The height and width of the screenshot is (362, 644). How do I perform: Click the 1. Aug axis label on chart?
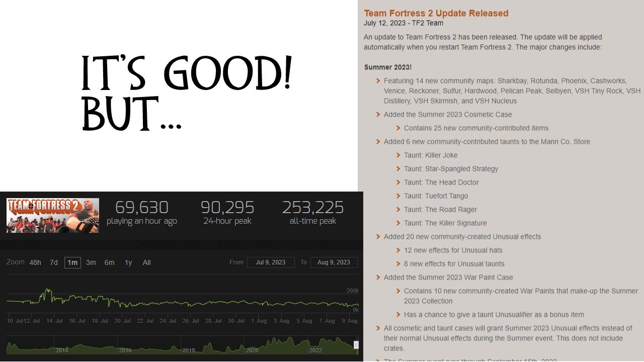coord(259,321)
